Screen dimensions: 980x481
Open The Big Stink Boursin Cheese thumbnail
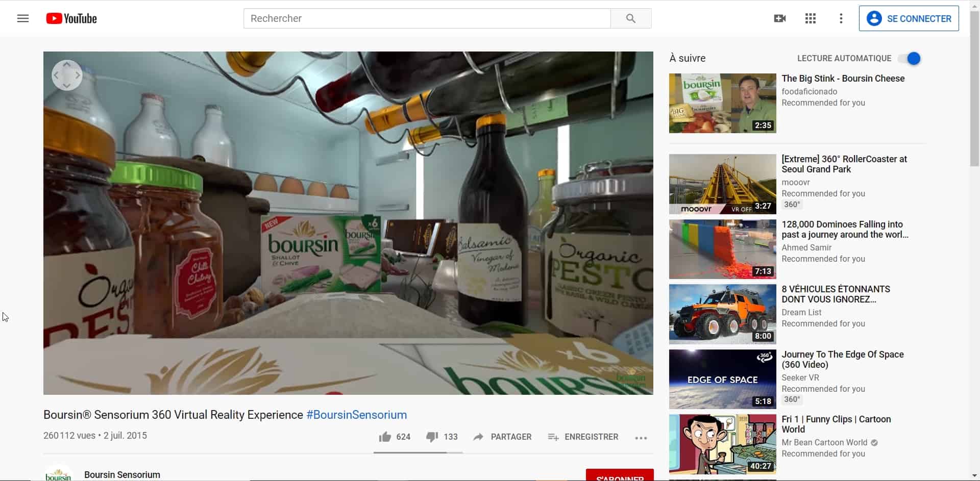click(x=722, y=104)
